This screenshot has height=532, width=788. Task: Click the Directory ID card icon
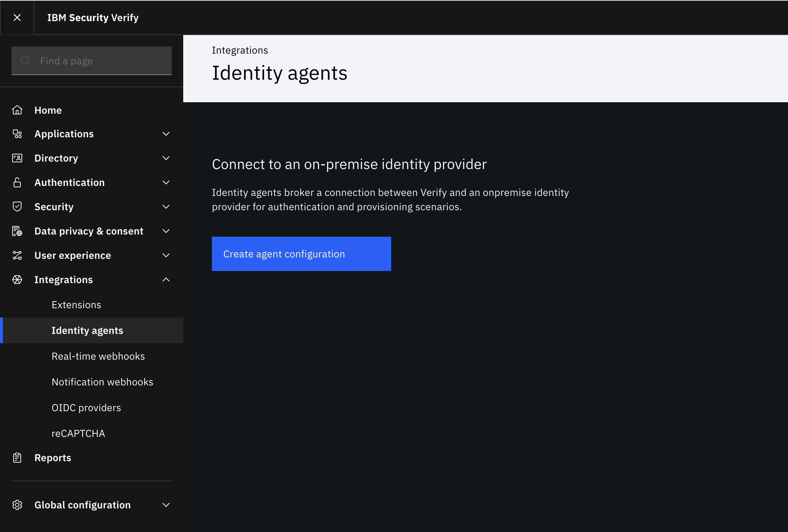pos(17,158)
